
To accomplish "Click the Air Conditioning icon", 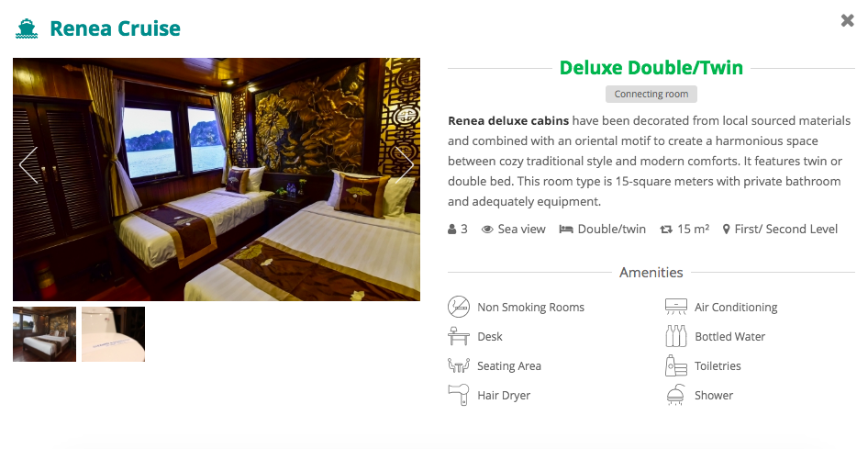I will [676, 307].
